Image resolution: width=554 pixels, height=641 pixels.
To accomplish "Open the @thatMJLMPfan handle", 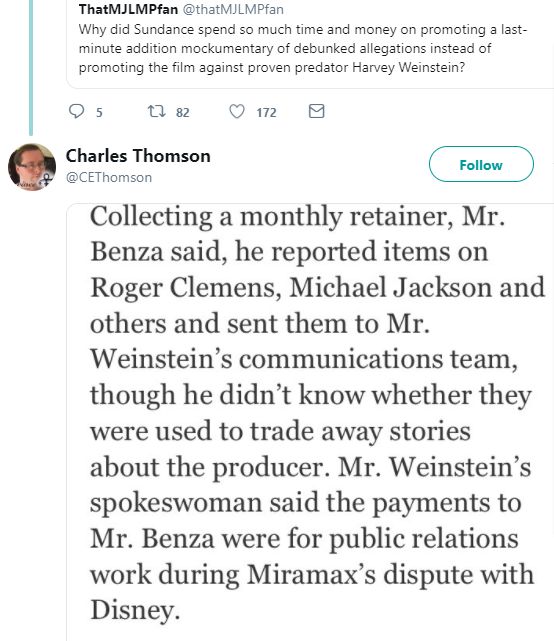I will coord(233,9).
